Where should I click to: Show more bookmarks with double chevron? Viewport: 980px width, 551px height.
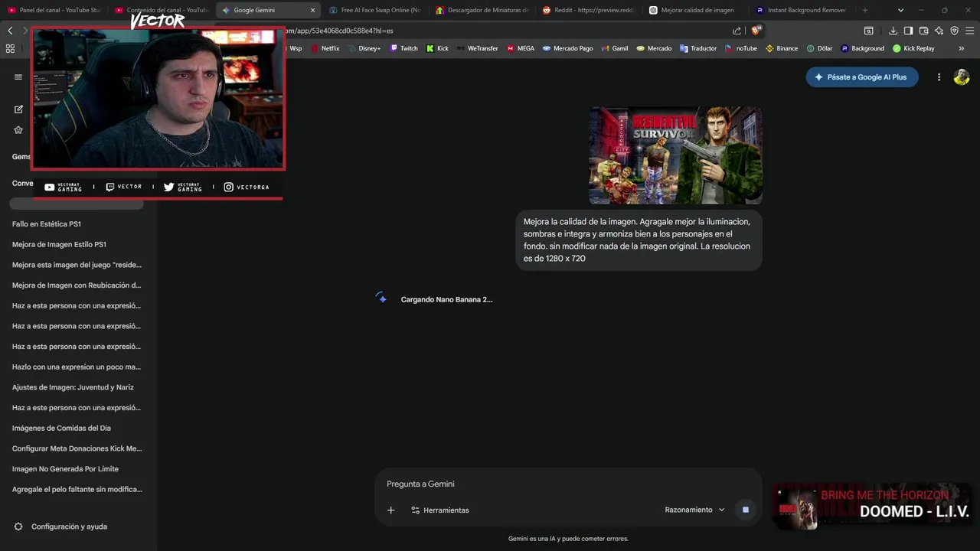click(x=962, y=48)
